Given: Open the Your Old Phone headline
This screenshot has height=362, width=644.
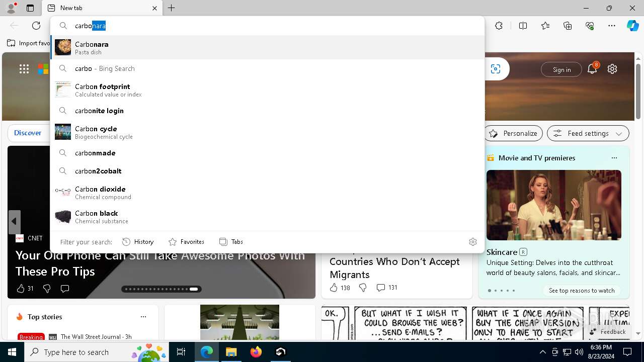Looking at the screenshot, I should point(160,263).
